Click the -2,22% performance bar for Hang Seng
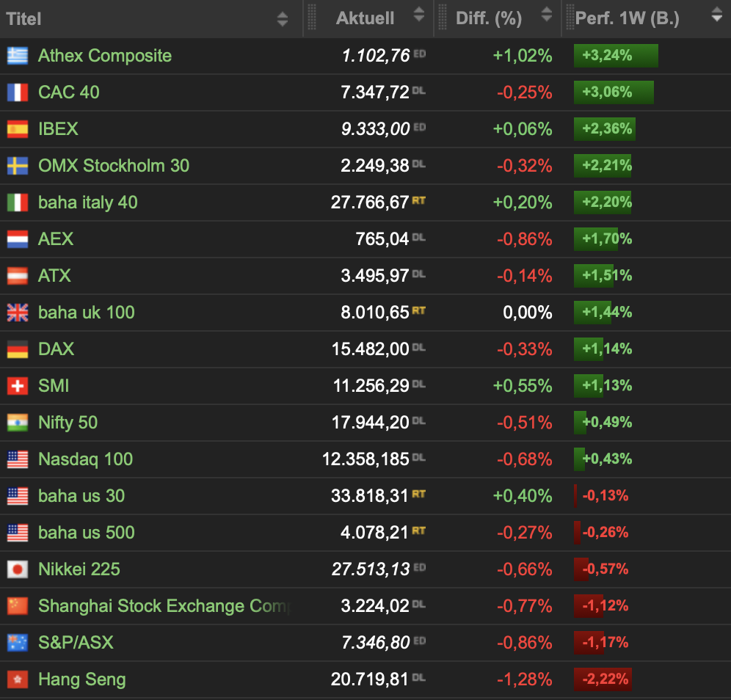Image resolution: width=731 pixels, height=700 pixels. pos(603,679)
